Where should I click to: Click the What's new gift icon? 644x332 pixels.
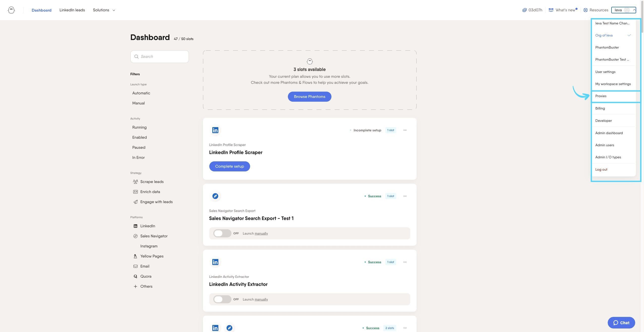(551, 10)
